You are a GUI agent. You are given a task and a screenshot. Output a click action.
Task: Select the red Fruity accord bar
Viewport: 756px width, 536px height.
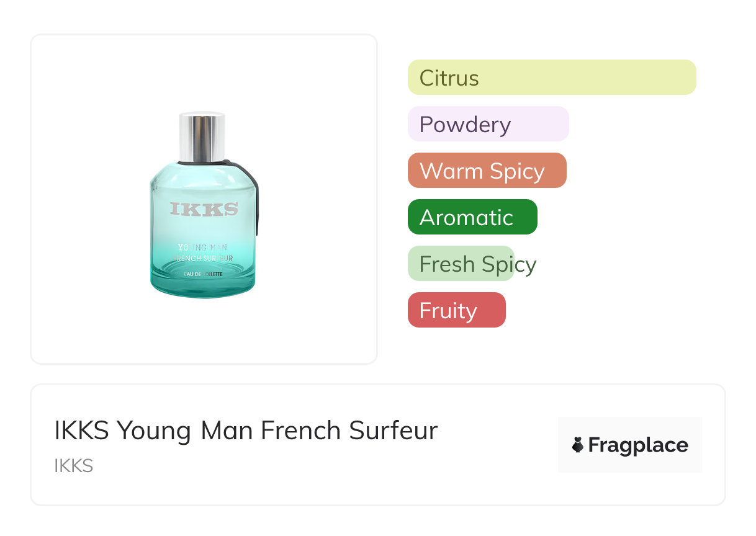click(456, 311)
